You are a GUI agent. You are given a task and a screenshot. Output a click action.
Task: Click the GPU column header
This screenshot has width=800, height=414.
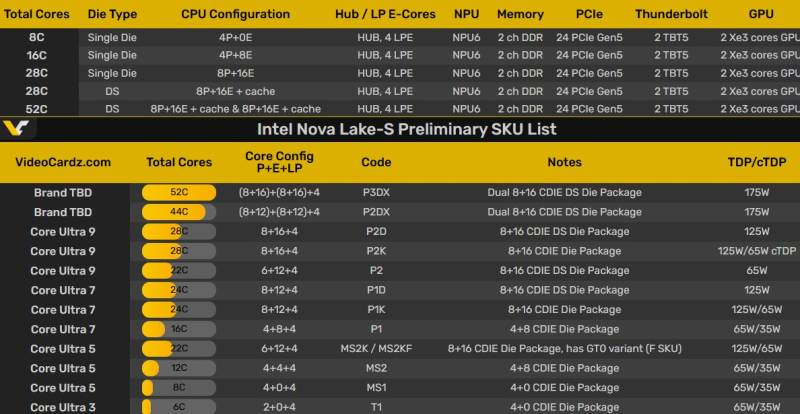point(761,14)
